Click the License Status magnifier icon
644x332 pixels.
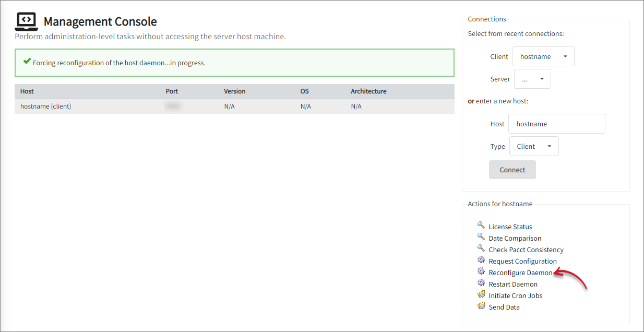point(481,226)
